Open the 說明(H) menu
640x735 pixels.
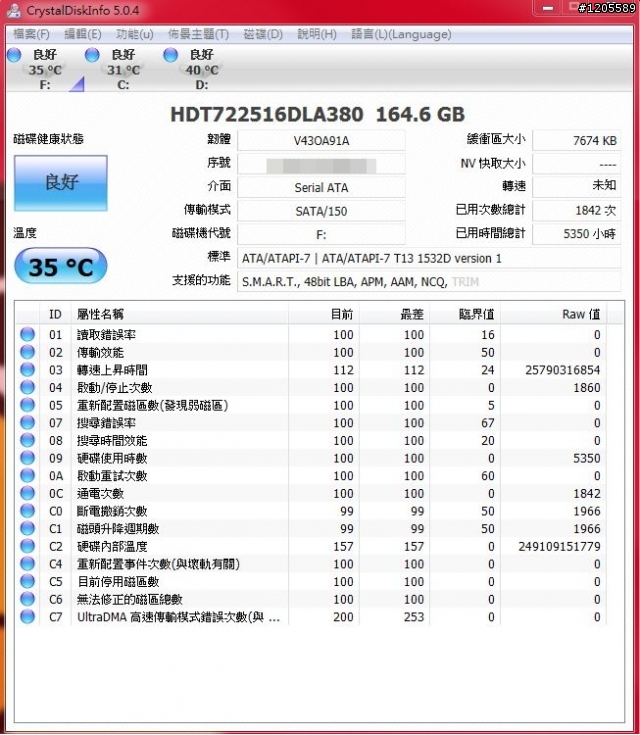[317, 34]
